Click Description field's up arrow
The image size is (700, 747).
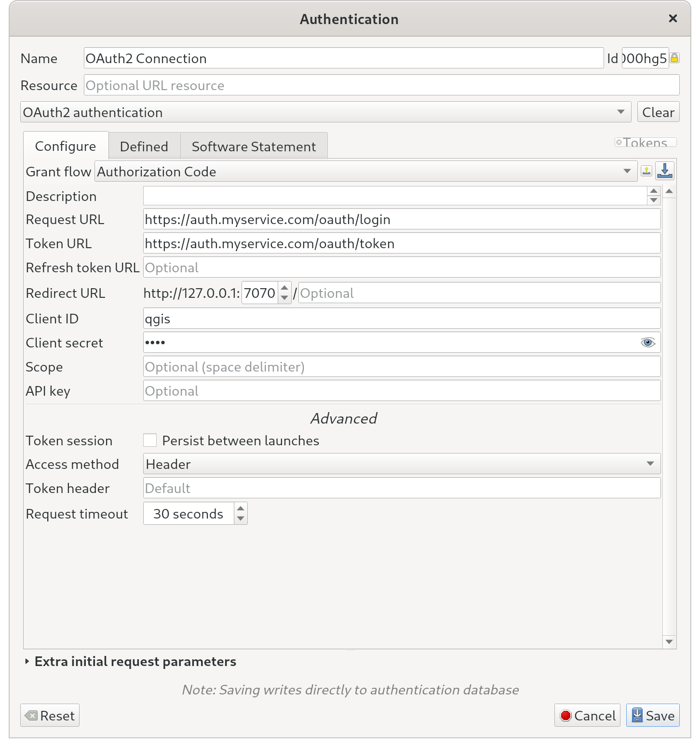click(x=654, y=191)
